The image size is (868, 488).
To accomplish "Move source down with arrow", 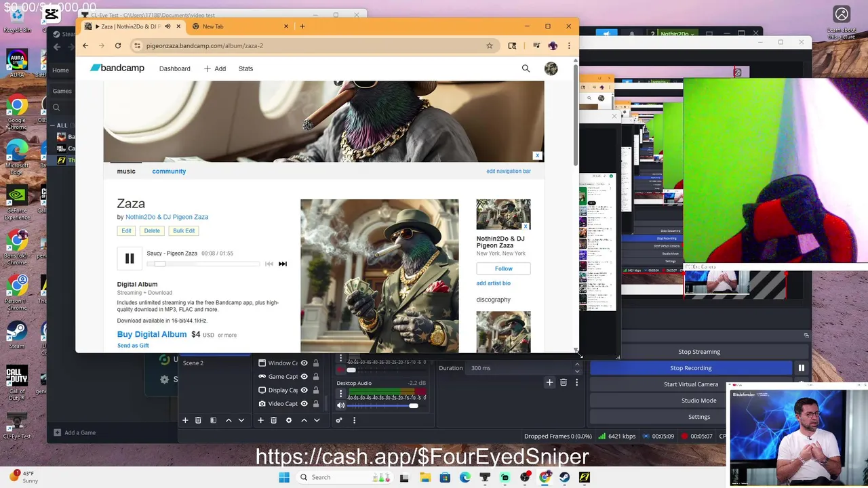I will click(x=317, y=420).
